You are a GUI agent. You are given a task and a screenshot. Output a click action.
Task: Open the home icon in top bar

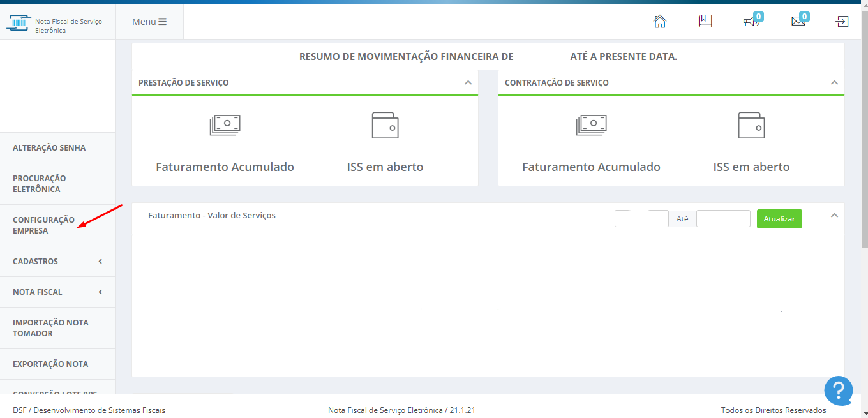(660, 21)
